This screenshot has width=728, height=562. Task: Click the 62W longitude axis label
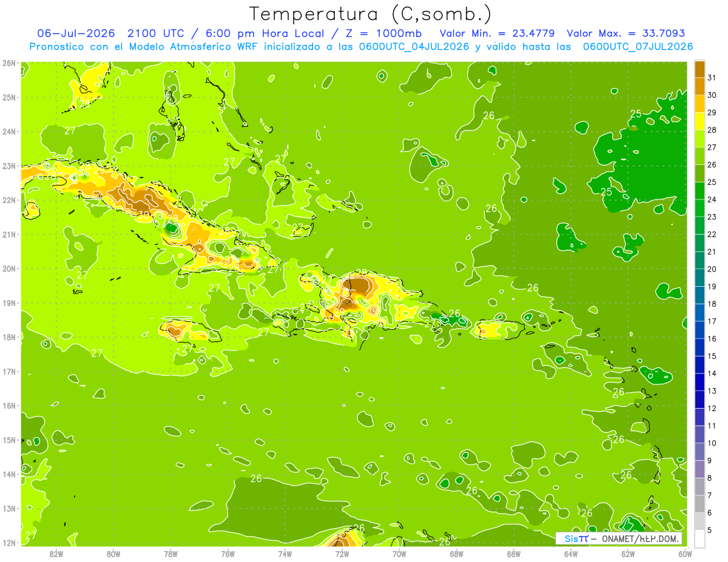tap(628, 554)
